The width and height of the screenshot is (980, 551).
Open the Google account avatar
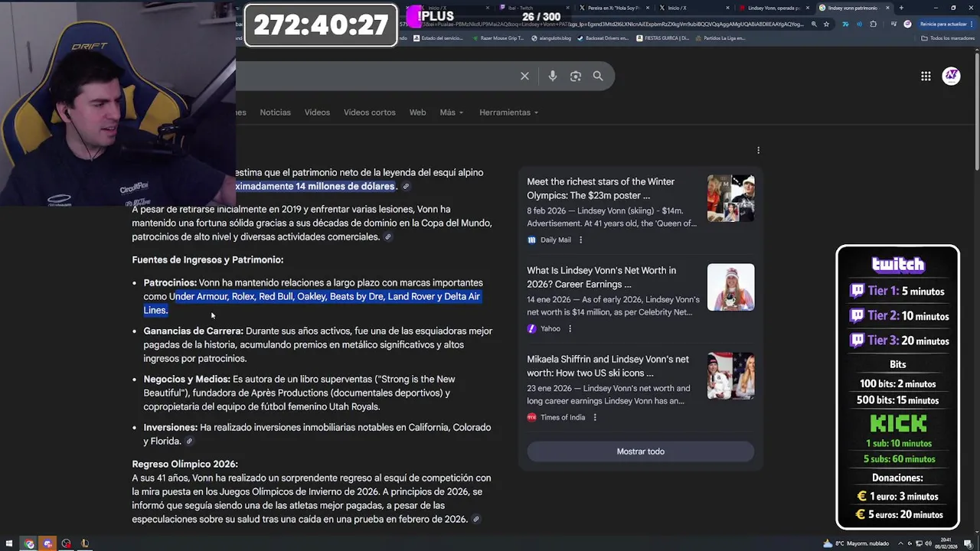[951, 76]
